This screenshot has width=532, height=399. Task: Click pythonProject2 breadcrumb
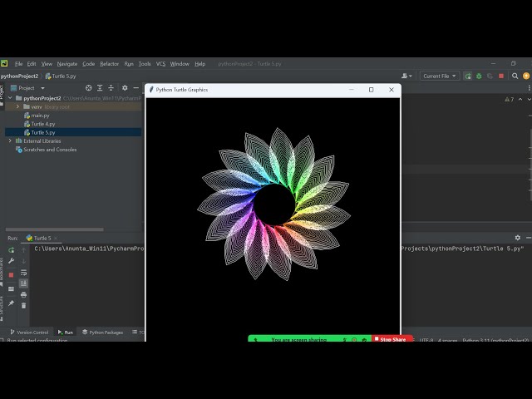point(19,76)
